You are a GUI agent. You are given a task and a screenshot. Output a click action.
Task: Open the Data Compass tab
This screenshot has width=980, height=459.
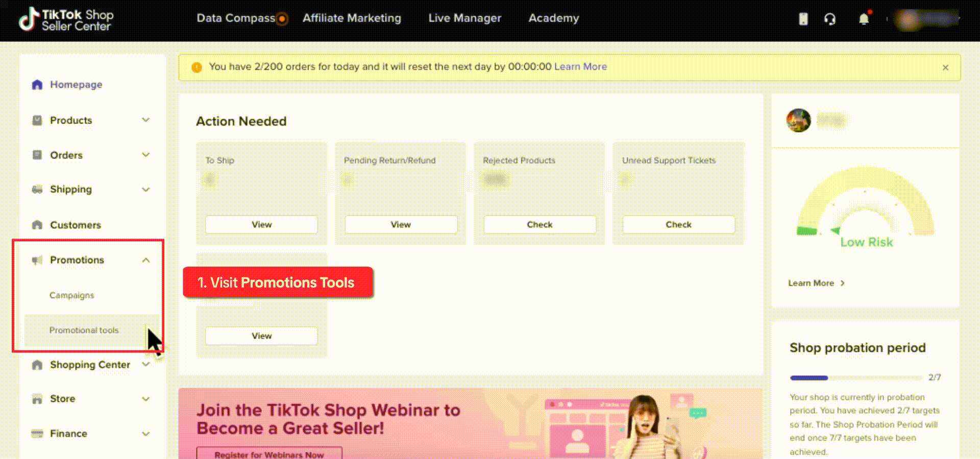click(236, 18)
